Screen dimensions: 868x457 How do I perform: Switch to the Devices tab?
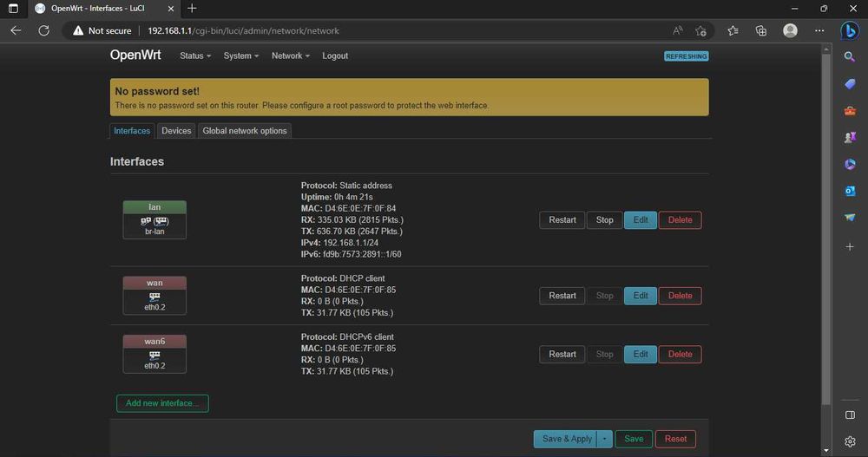point(176,131)
